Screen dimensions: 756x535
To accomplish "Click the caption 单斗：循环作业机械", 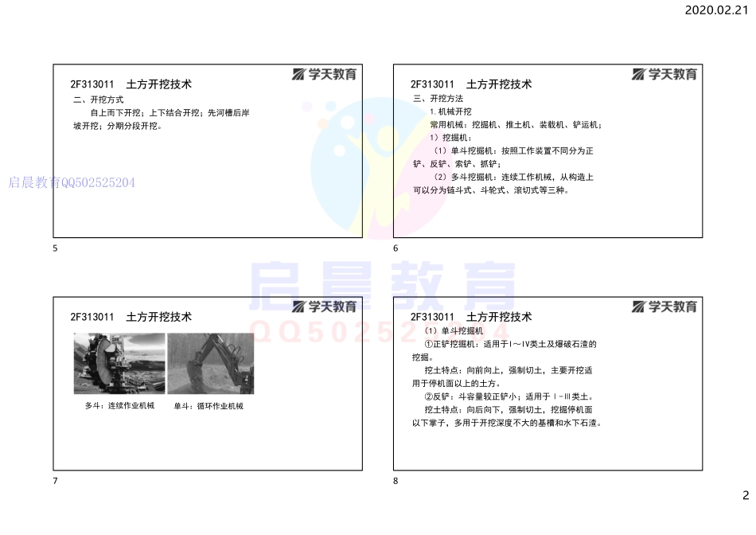I will [208, 405].
